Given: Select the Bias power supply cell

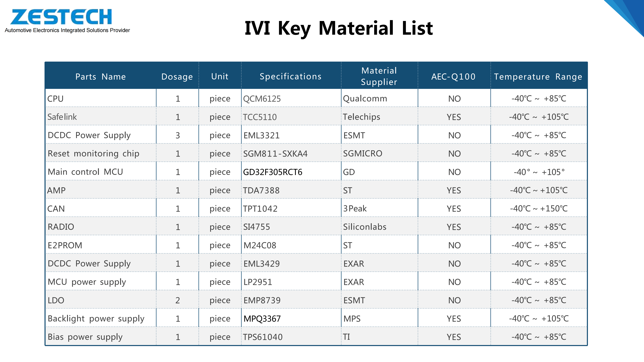Looking at the screenshot, I should coord(85,337).
